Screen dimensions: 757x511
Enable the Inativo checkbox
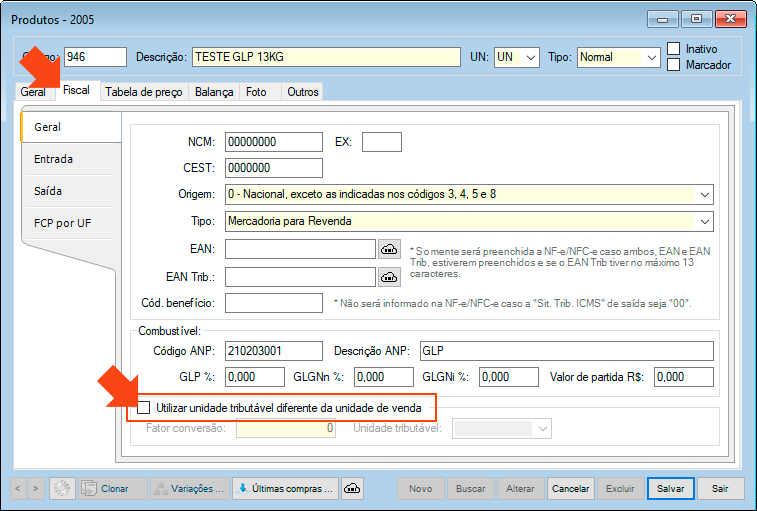(x=674, y=48)
